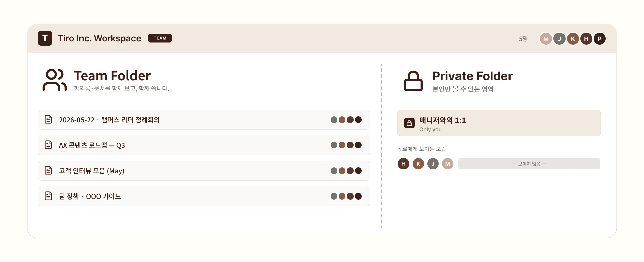Select the P avatar in the workspace header
This screenshot has height=262, width=644.
point(600,39)
